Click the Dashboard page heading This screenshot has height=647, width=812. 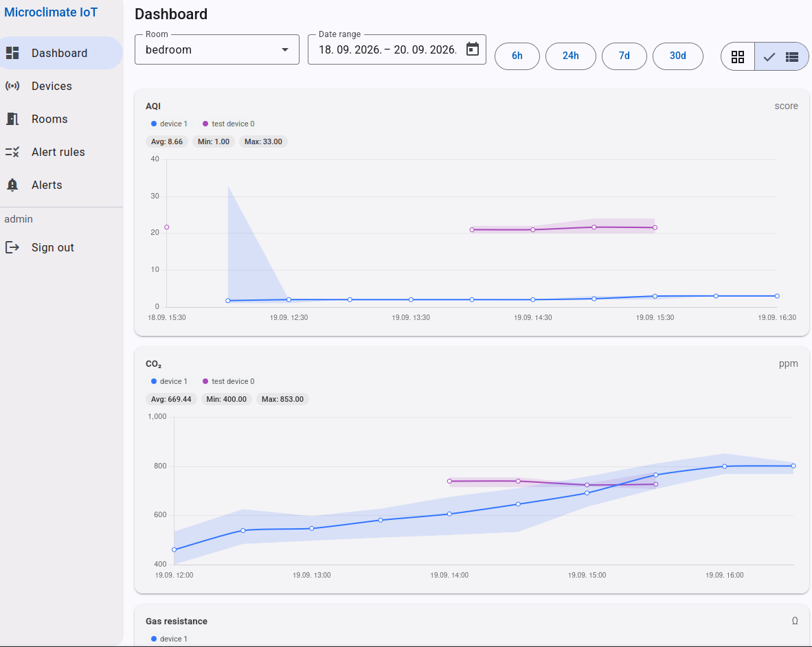[171, 14]
